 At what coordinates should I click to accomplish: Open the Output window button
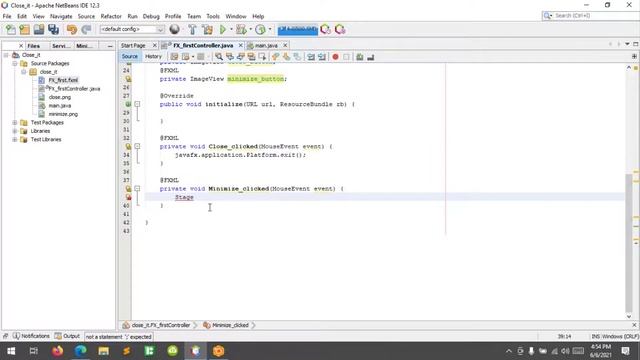click(67, 336)
